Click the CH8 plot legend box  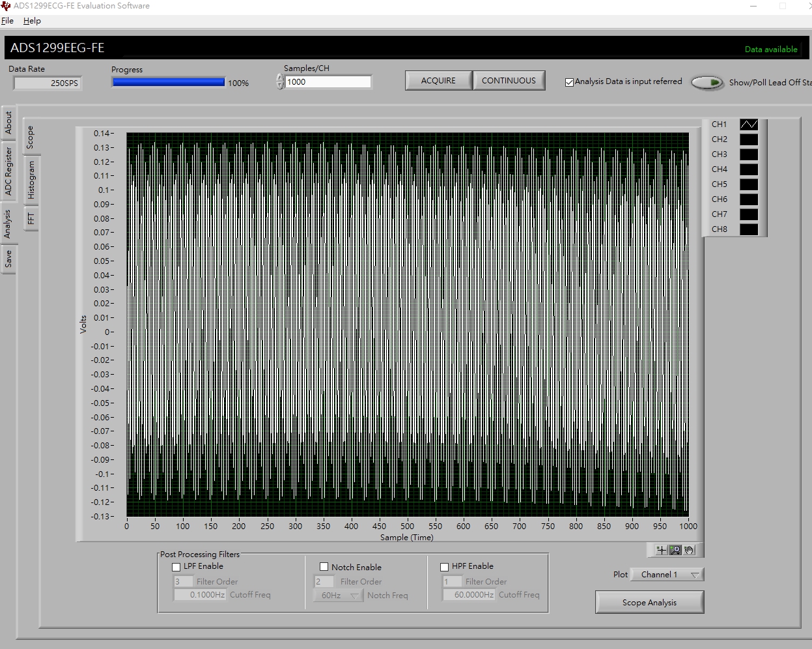749,229
